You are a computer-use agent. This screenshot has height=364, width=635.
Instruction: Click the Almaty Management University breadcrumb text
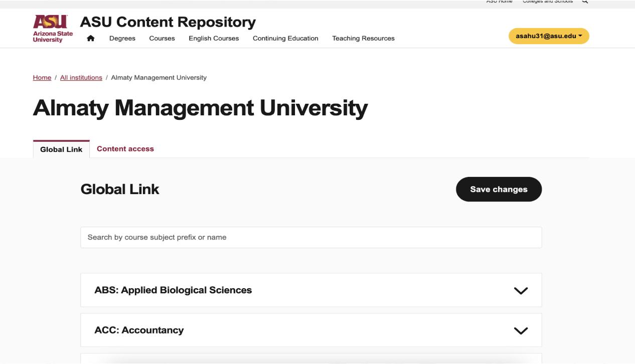[158, 78]
